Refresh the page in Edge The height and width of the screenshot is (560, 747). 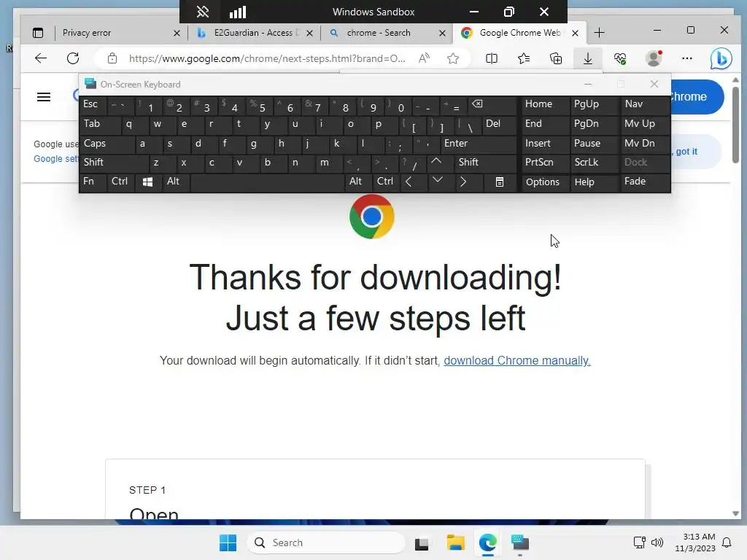[x=73, y=58]
